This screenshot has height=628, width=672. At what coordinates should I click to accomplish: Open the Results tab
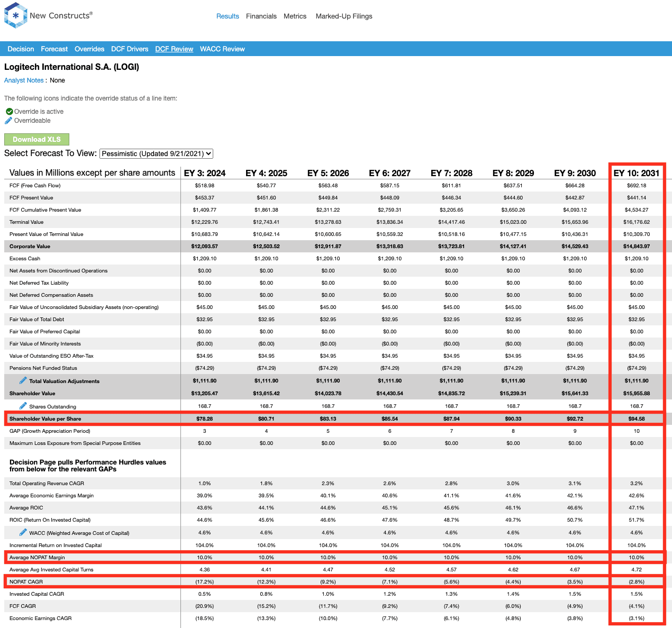[228, 16]
